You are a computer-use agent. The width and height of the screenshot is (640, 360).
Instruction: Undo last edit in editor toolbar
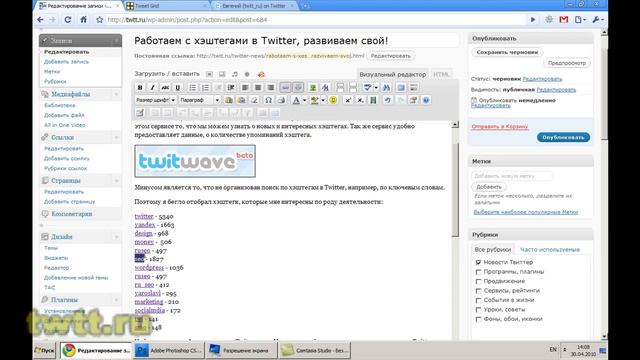pos(387,100)
